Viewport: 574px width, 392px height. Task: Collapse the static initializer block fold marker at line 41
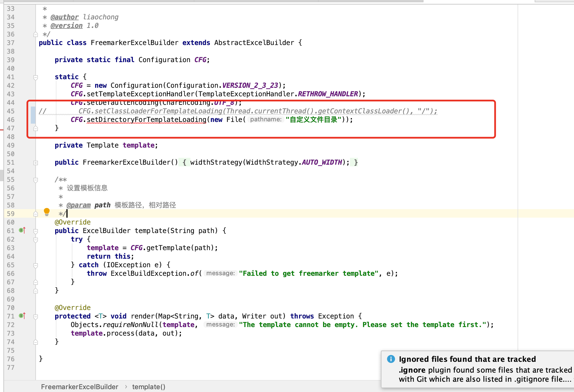tap(36, 77)
